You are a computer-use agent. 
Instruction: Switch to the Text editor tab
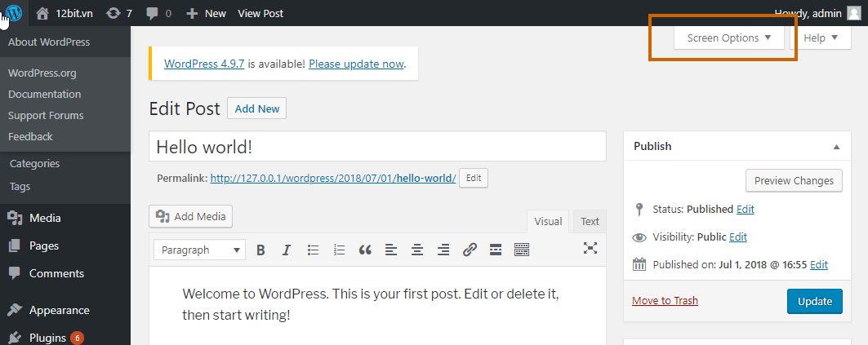click(590, 222)
